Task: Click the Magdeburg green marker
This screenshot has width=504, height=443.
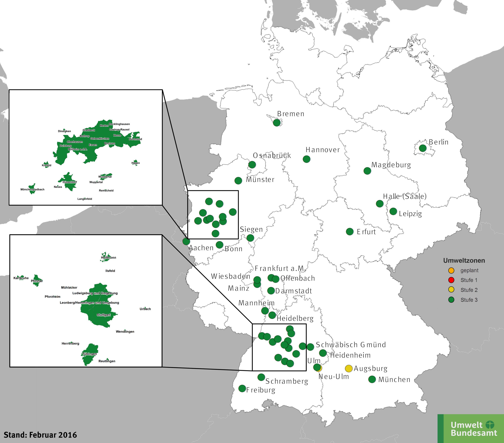Action: (x=367, y=171)
